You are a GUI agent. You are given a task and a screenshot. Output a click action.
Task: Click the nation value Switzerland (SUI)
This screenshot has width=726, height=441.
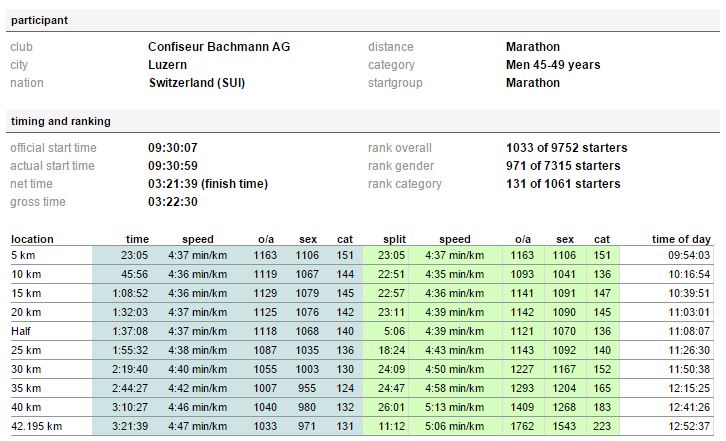[x=197, y=83]
